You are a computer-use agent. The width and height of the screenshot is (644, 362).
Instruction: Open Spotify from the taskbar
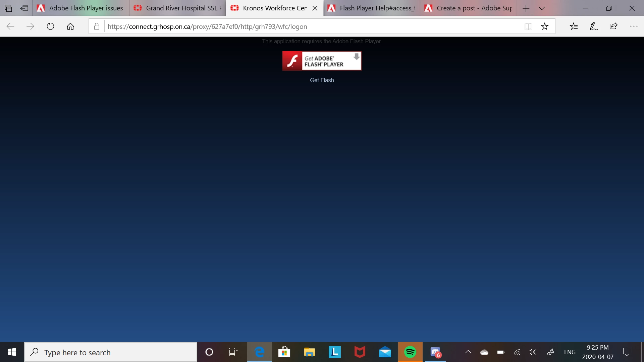pyautogui.click(x=410, y=352)
